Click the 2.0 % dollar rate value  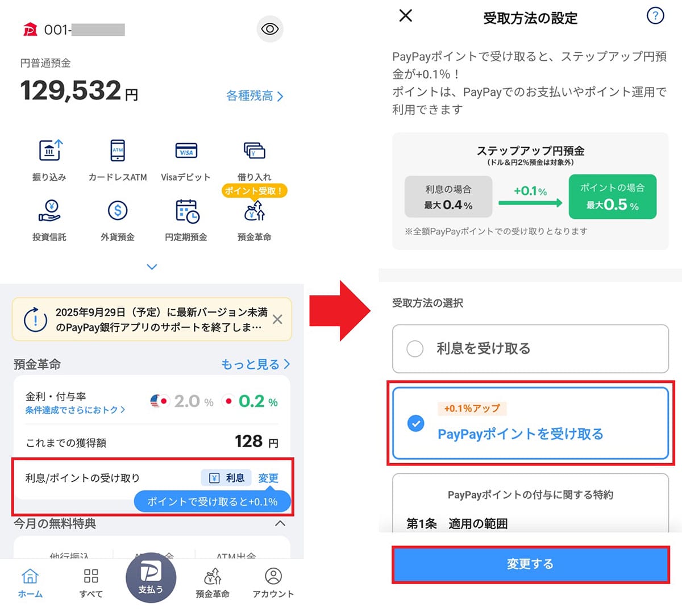click(x=194, y=401)
